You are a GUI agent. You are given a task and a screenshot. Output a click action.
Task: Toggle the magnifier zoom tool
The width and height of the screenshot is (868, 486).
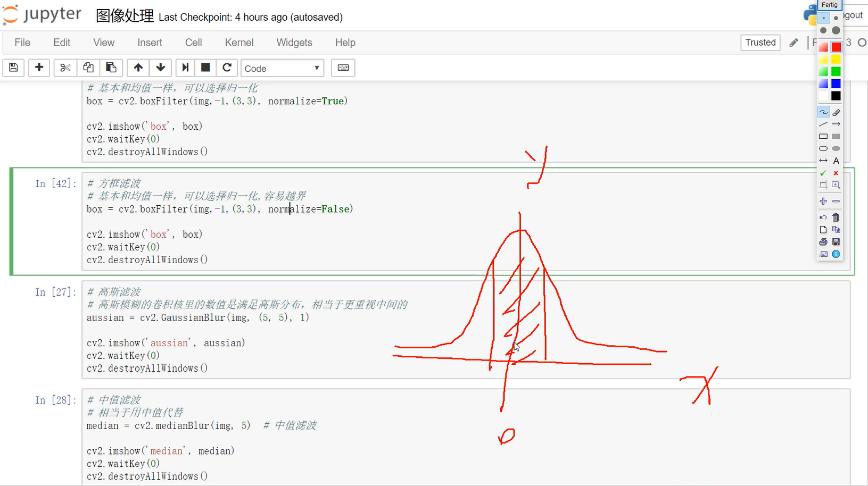click(836, 185)
